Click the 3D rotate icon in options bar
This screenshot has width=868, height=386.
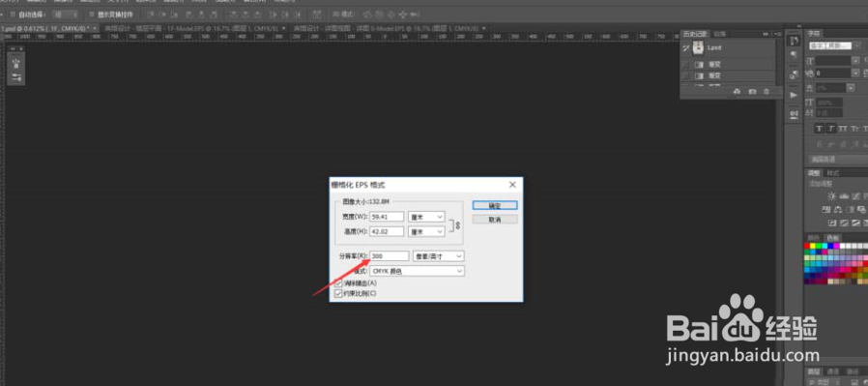[367, 15]
